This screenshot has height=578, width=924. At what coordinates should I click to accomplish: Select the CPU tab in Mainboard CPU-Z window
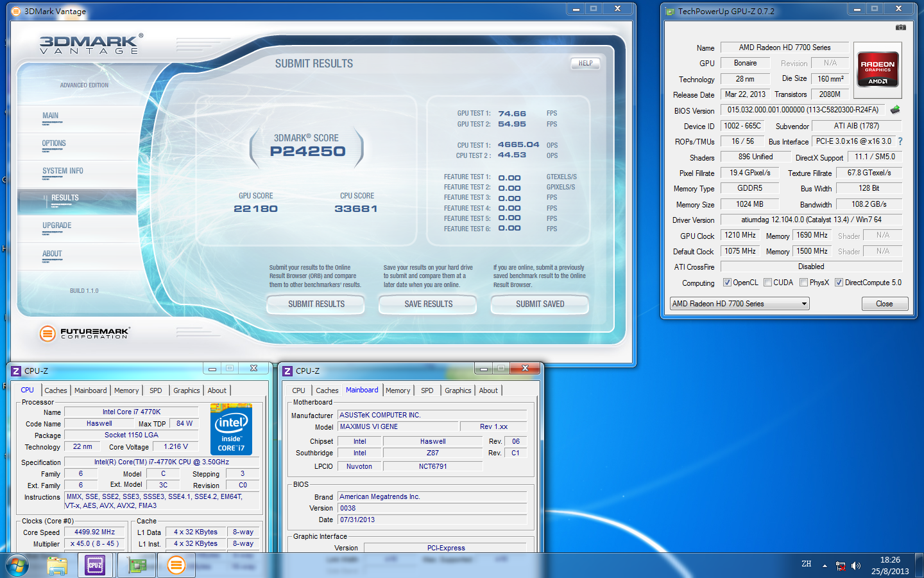tap(299, 390)
